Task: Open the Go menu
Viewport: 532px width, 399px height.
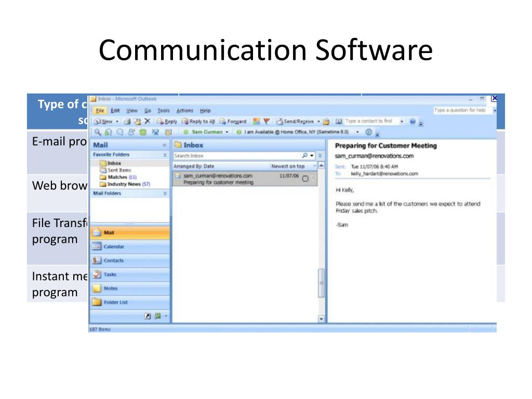Action: [x=148, y=111]
